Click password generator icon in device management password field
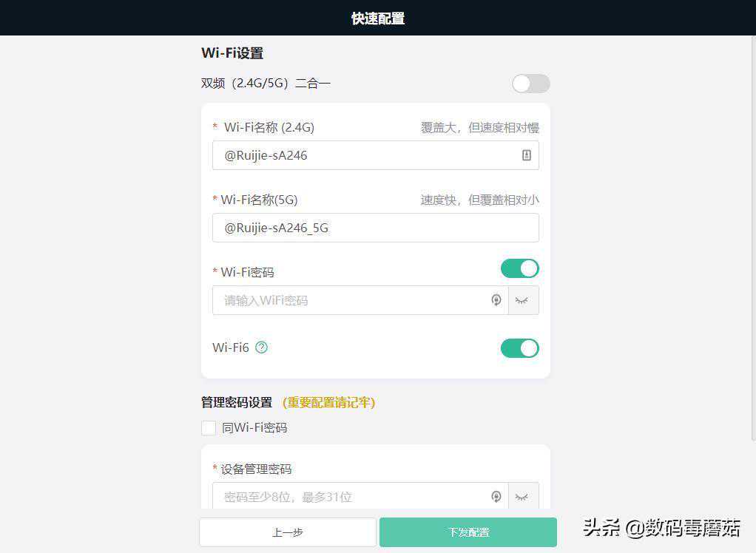Screen dimensions: 756x553 pos(496,497)
